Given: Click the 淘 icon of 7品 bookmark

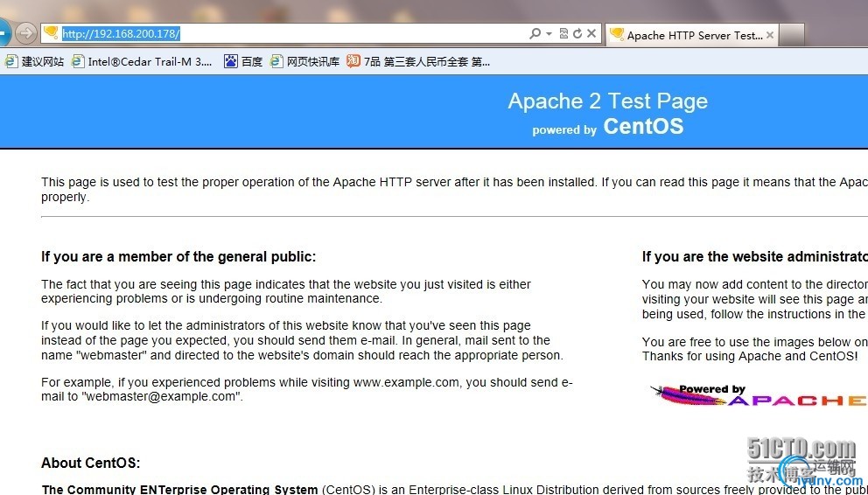Looking at the screenshot, I should [353, 61].
